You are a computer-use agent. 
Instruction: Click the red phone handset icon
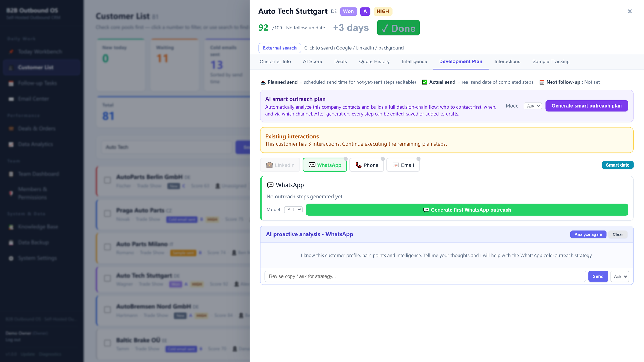[358, 165]
